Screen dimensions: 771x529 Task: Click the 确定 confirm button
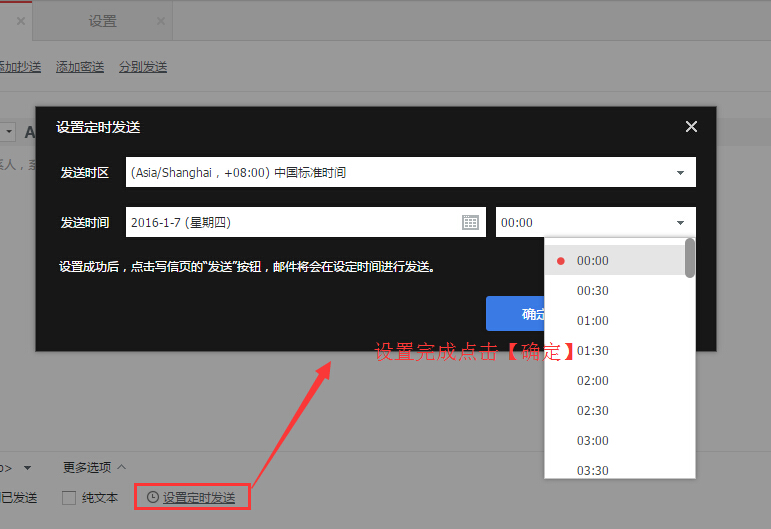pos(516,314)
